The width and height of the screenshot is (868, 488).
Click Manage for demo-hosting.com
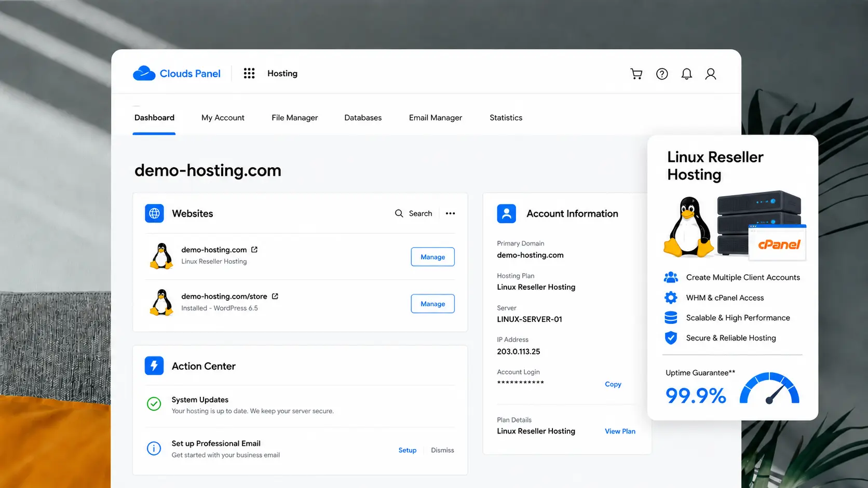[432, 257]
